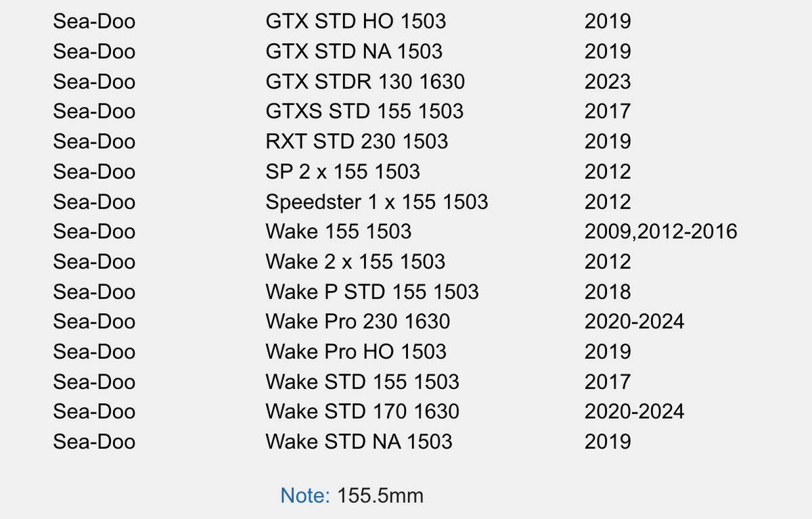Click Wake P STD 155 1503 model
812x519 pixels.
(371, 292)
